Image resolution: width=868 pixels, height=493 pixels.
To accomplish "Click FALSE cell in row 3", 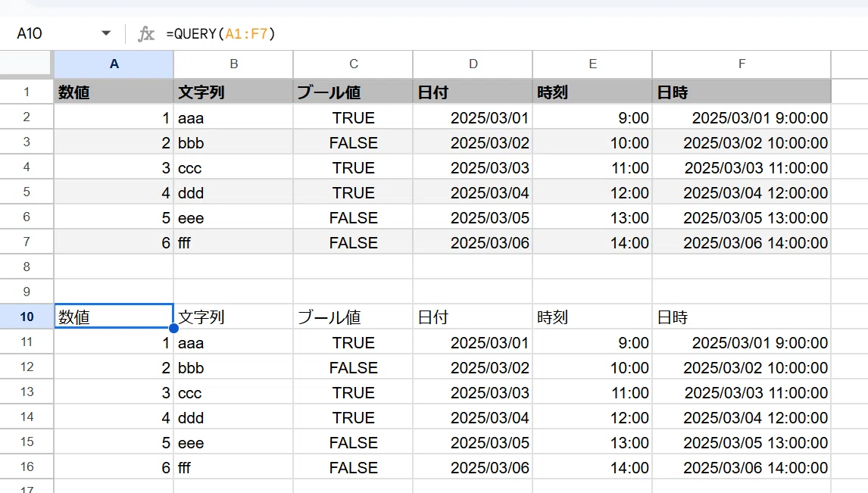I will pyautogui.click(x=353, y=142).
